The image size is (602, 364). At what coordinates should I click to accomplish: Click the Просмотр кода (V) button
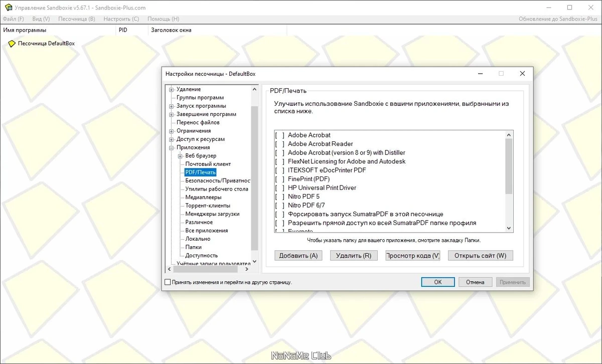(413, 256)
